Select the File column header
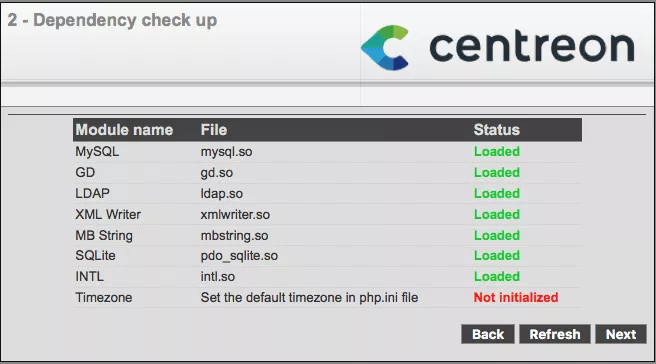This screenshot has width=656, height=364. (x=214, y=130)
